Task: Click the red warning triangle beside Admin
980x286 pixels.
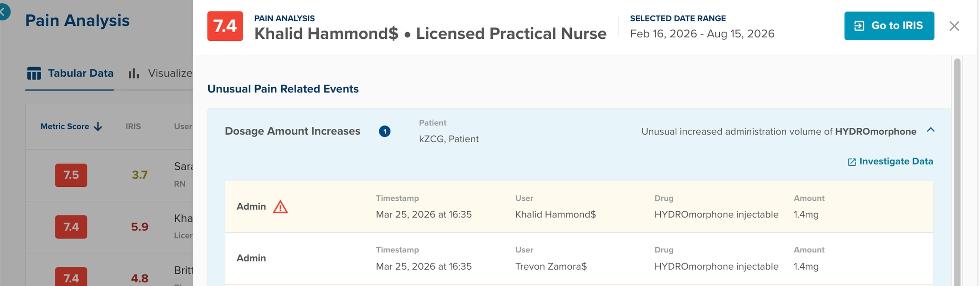Action: tap(280, 206)
